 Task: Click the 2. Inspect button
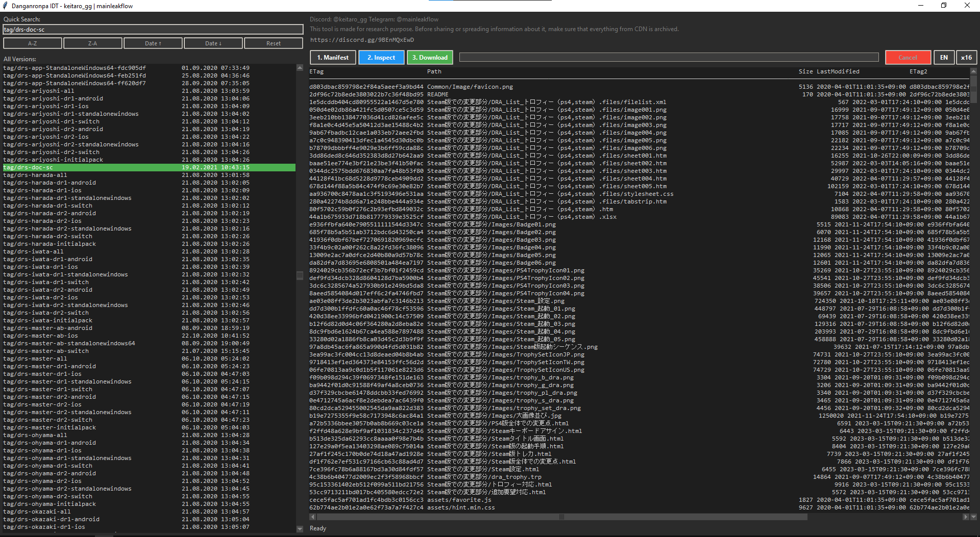[x=381, y=58]
